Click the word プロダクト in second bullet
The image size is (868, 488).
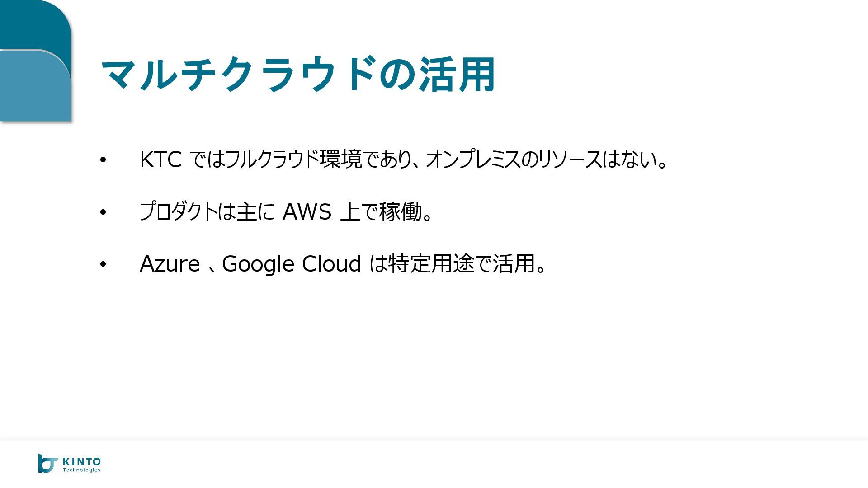click(178, 211)
